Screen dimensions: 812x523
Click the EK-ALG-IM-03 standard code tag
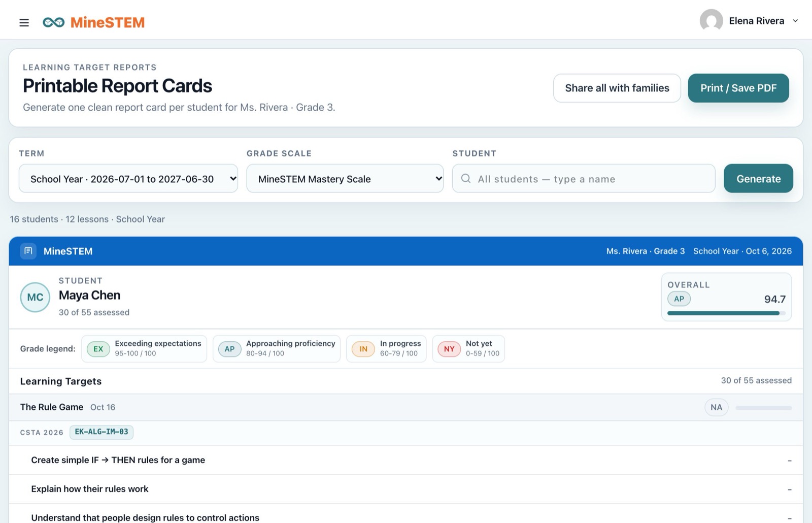(101, 432)
